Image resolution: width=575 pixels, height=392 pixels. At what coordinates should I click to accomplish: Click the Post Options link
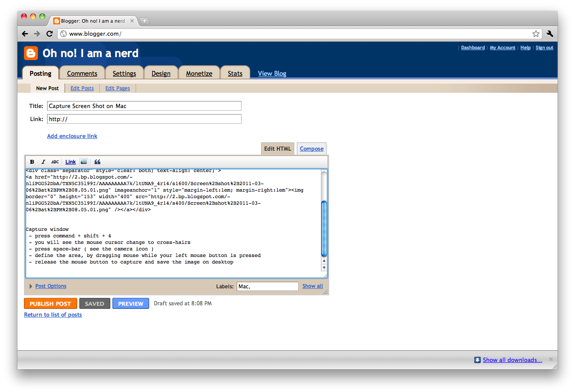[51, 286]
